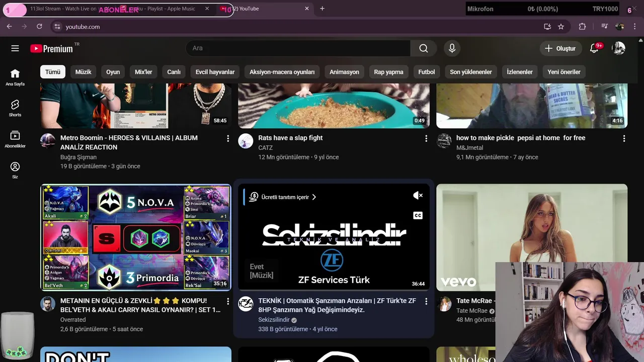Open the account avatar menu
The width and height of the screenshot is (644, 362).
click(x=618, y=48)
